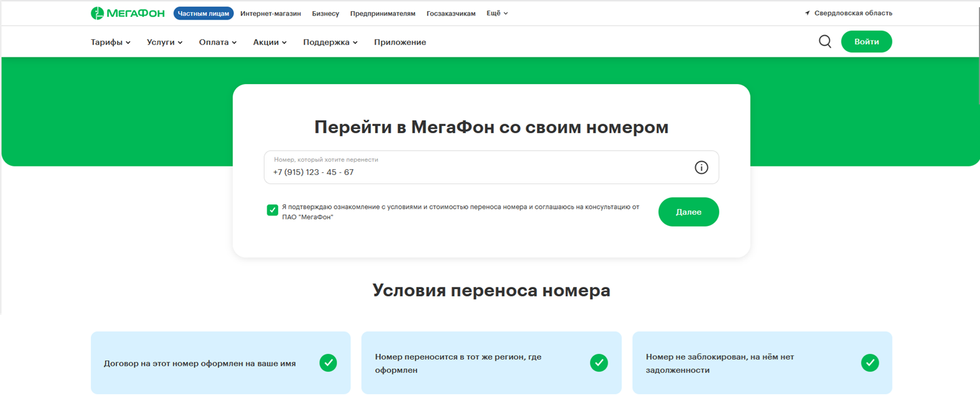Change region Свердловская область
Image resolution: width=980 pixels, height=410 pixels.
[x=853, y=13]
